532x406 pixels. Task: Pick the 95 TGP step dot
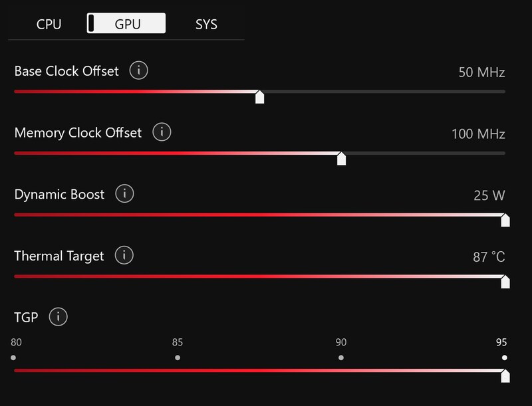pyautogui.click(x=505, y=357)
